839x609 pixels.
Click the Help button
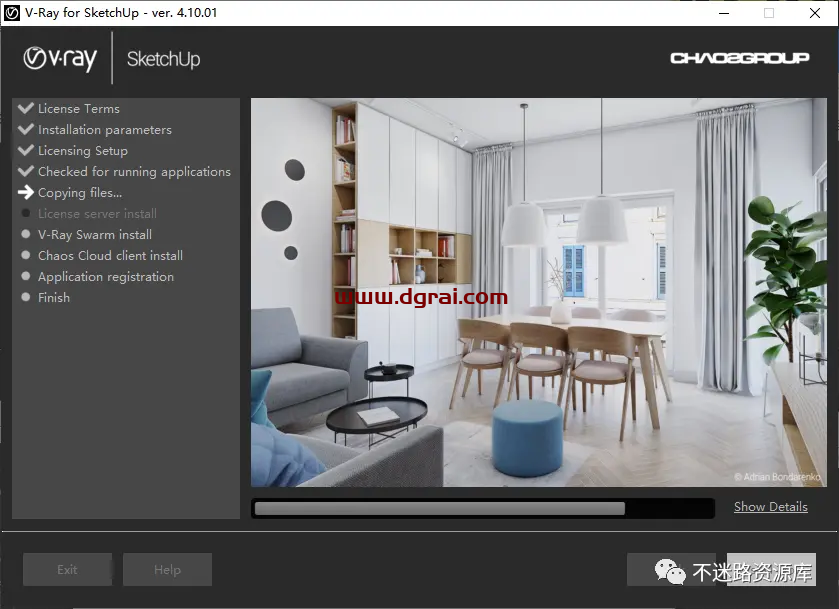point(167,569)
